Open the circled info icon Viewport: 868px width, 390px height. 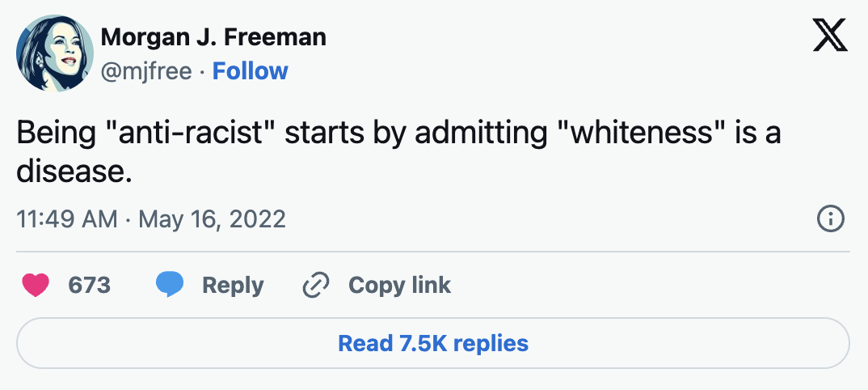[x=831, y=219]
